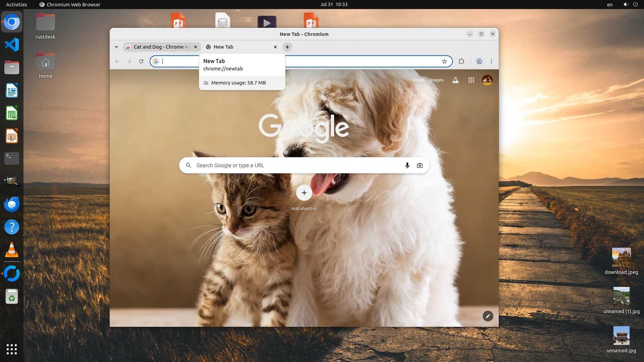Image resolution: width=644 pixels, height=362 pixels.
Task: Bookmark this tab with star icon
Action: click(444, 61)
